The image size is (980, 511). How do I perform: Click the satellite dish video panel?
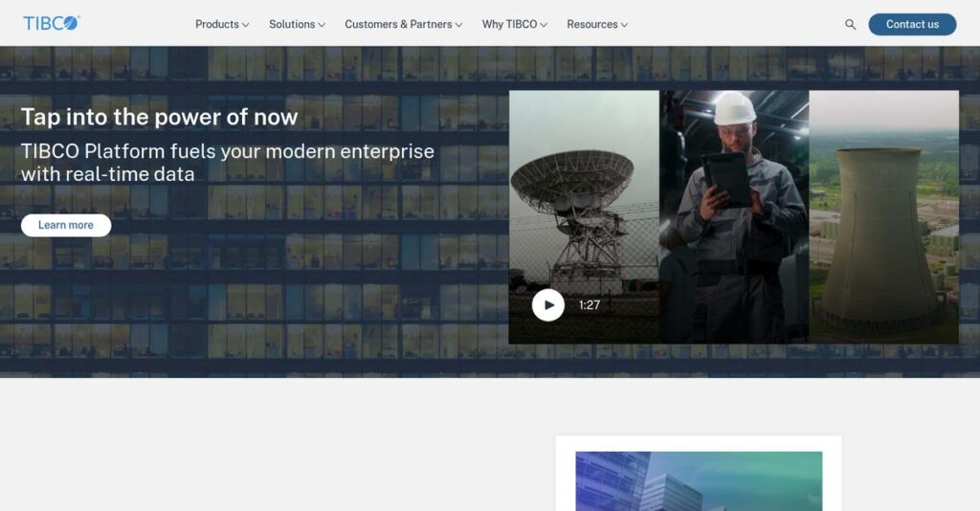coord(584,217)
